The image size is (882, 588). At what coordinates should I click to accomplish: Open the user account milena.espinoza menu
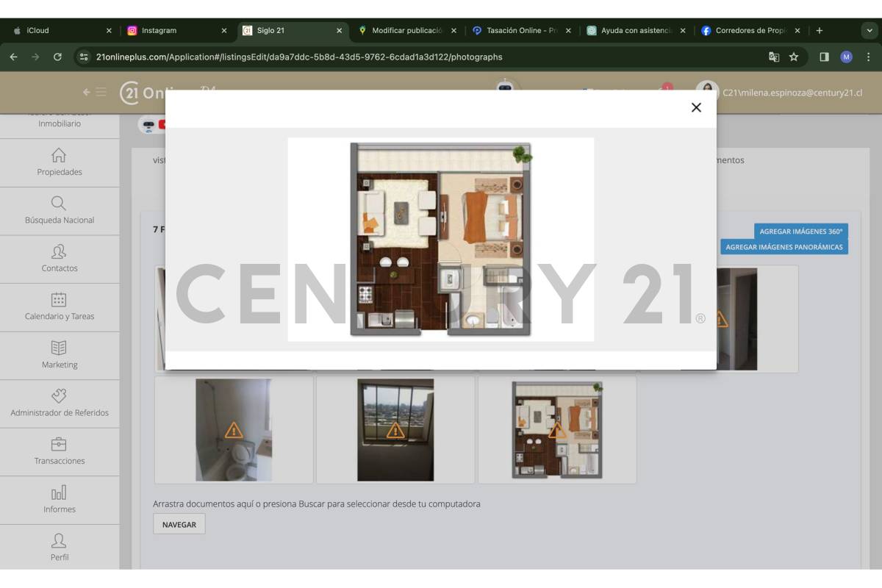coord(792,93)
